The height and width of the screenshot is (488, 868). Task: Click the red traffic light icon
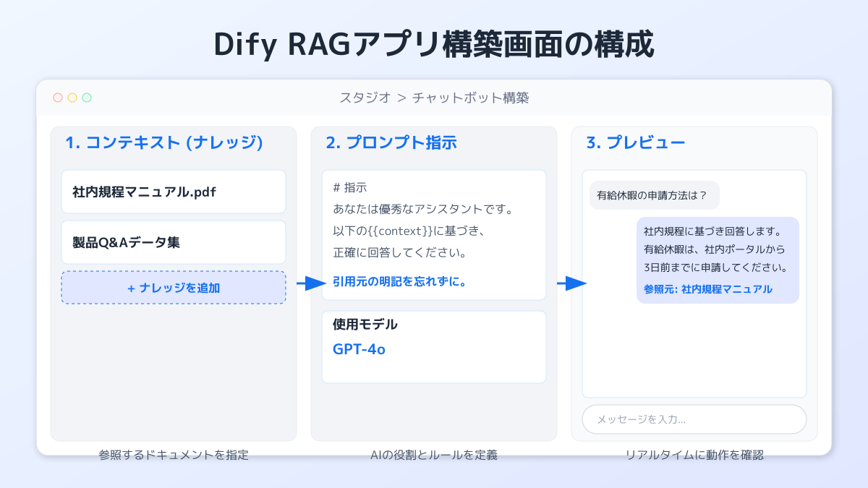coord(58,97)
